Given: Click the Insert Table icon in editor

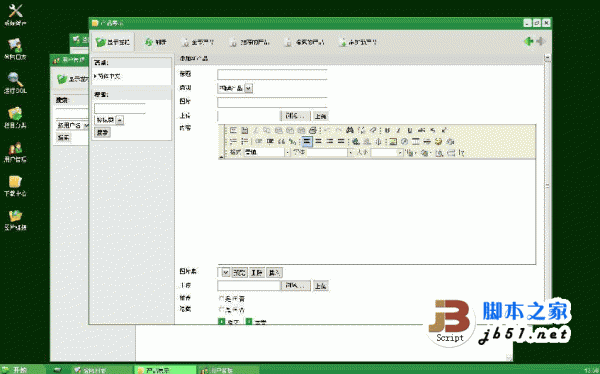Looking at the screenshot, I should 416,142.
